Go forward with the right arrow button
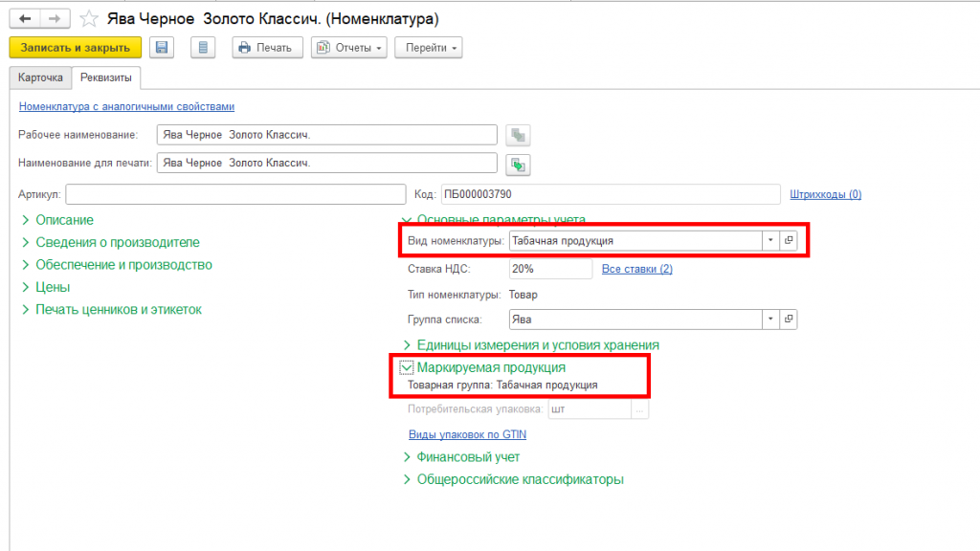 point(55,19)
